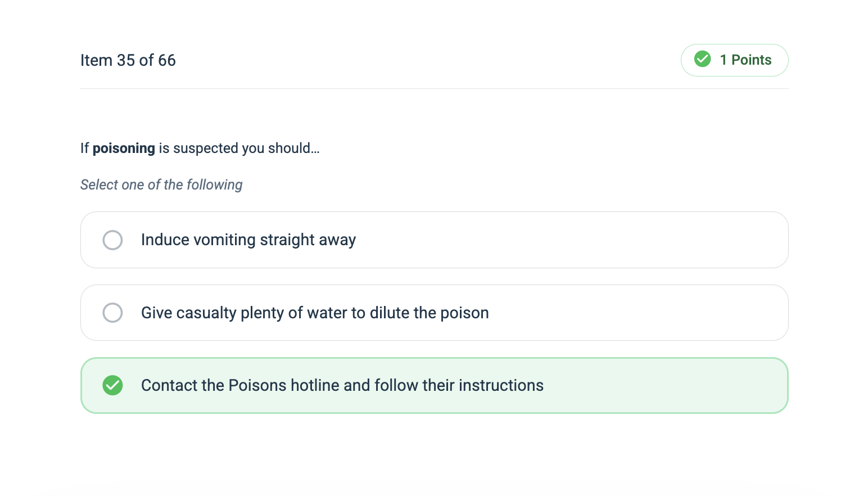Click "Give casualty plenty of water" answer text
Screen dimensions: 868x496
click(x=314, y=313)
